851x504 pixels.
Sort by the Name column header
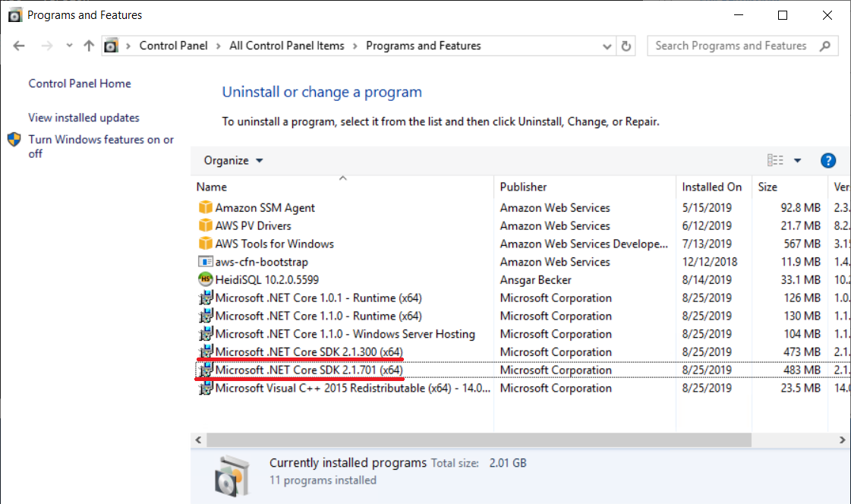pyautogui.click(x=343, y=187)
